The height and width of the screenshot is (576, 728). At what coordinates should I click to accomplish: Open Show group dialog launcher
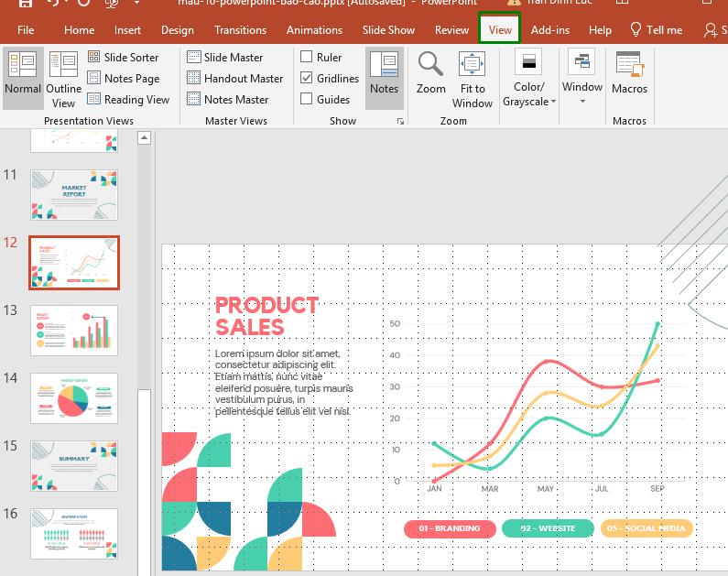click(400, 122)
